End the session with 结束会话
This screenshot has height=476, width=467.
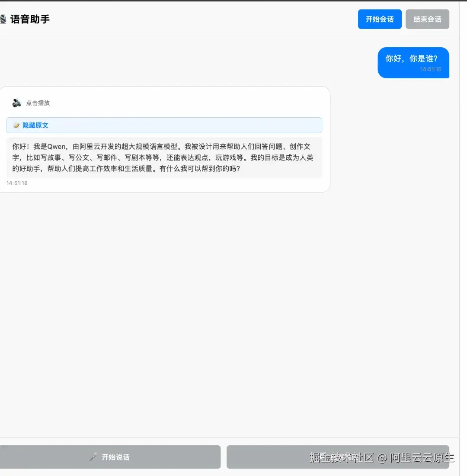coord(427,19)
